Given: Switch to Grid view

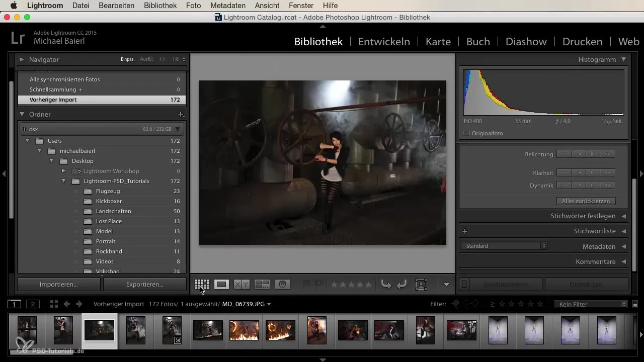Looking at the screenshot, I should [202, 284].
